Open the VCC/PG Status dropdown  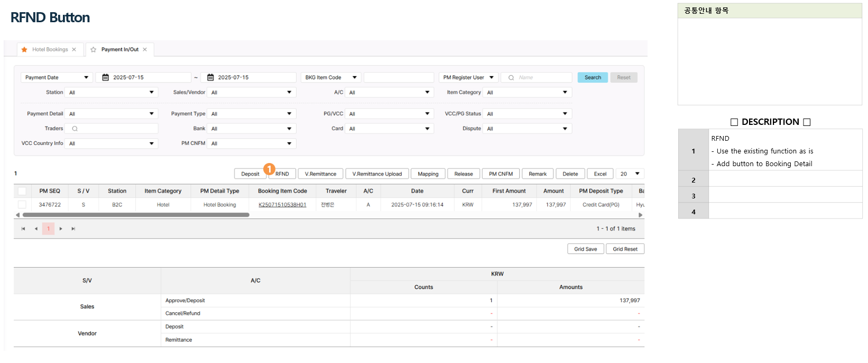[x=527, y=114]
